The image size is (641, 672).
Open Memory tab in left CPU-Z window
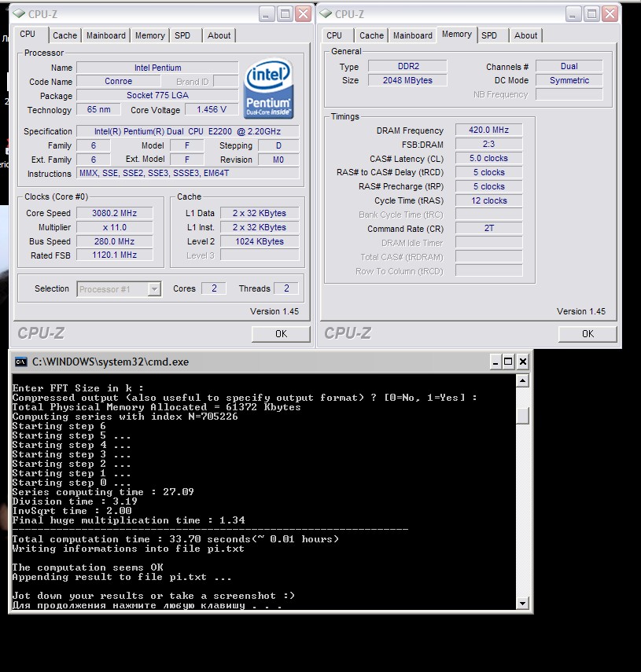pos(150,35)
